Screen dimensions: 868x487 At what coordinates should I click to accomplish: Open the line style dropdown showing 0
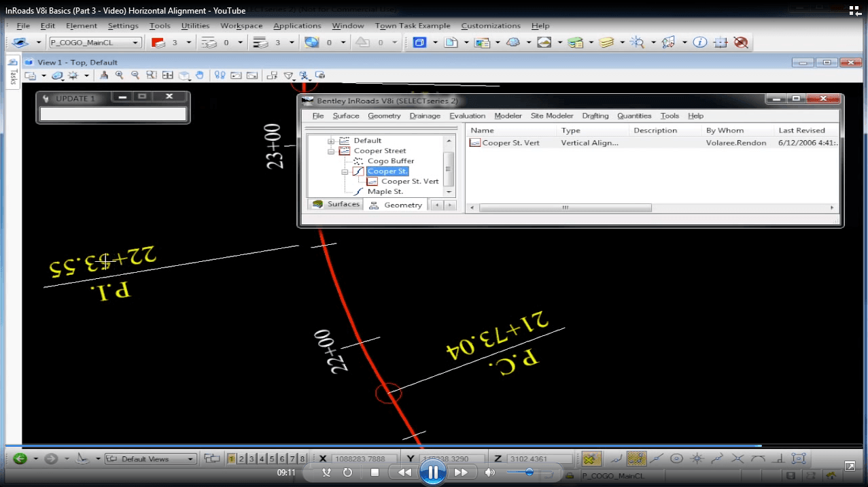click(240, 42)
